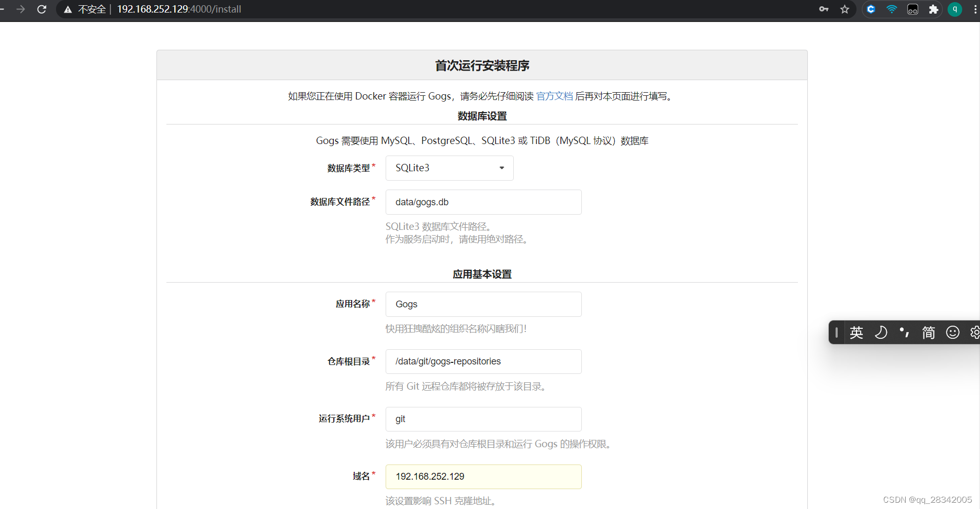980x509 pixels.
Task: Switch IME simplified 简 character mode
Action: [x=929, y=333]
